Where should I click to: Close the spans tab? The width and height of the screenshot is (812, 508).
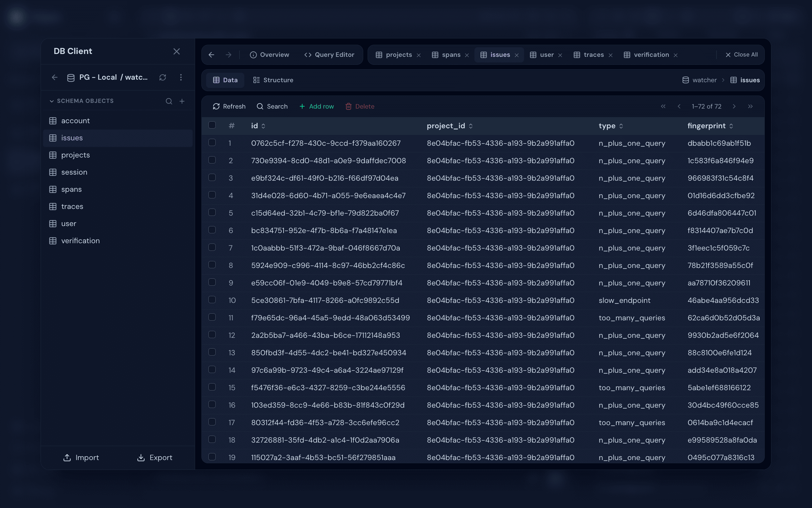pos(467,55)
